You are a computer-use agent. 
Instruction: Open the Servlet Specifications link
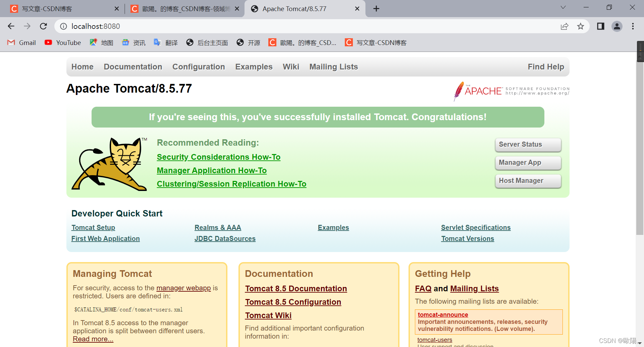[x=476, y=228]
